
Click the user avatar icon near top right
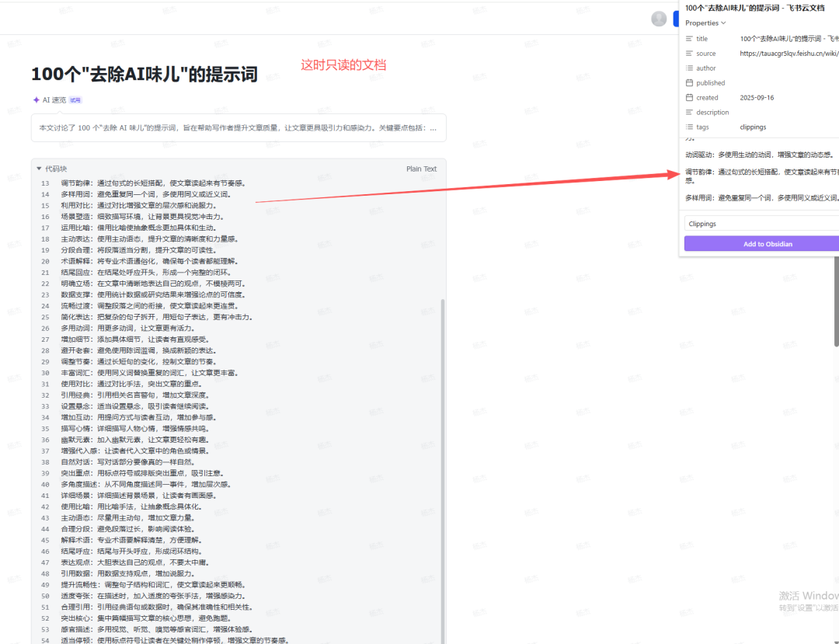point(659,19)
